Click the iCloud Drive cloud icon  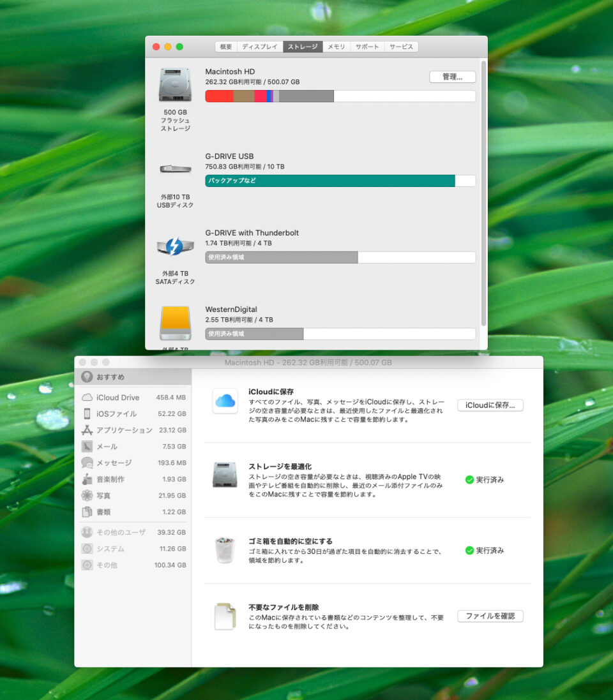click(x=87, y=398)
